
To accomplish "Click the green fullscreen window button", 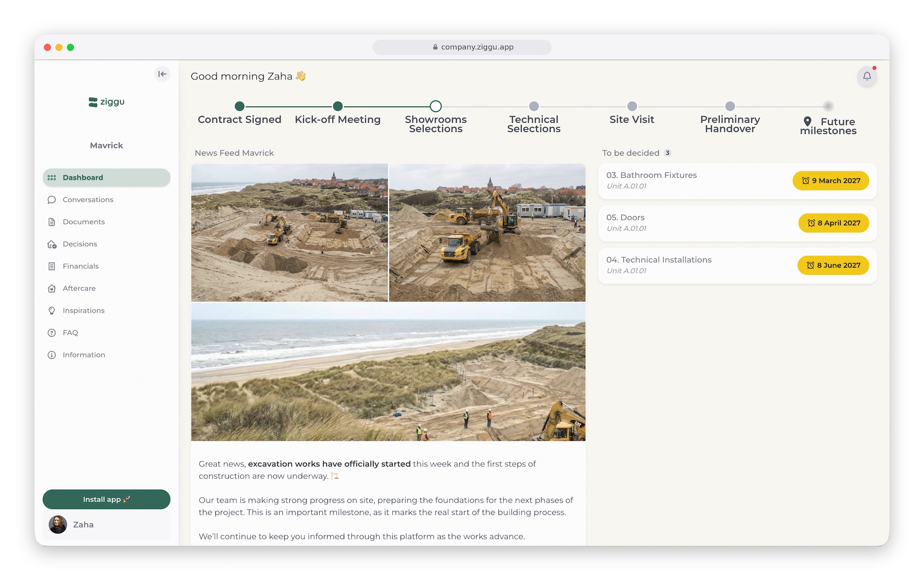I will tap(70, 47).
